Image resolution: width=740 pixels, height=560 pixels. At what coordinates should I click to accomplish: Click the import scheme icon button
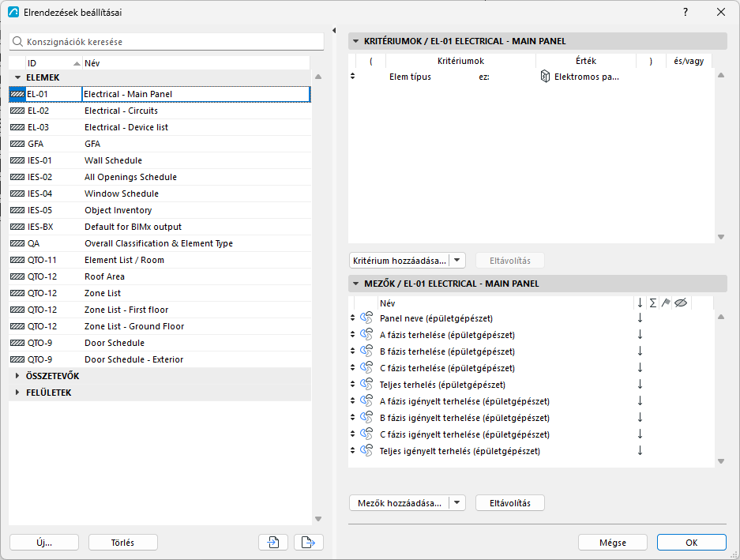coord(273,542)
